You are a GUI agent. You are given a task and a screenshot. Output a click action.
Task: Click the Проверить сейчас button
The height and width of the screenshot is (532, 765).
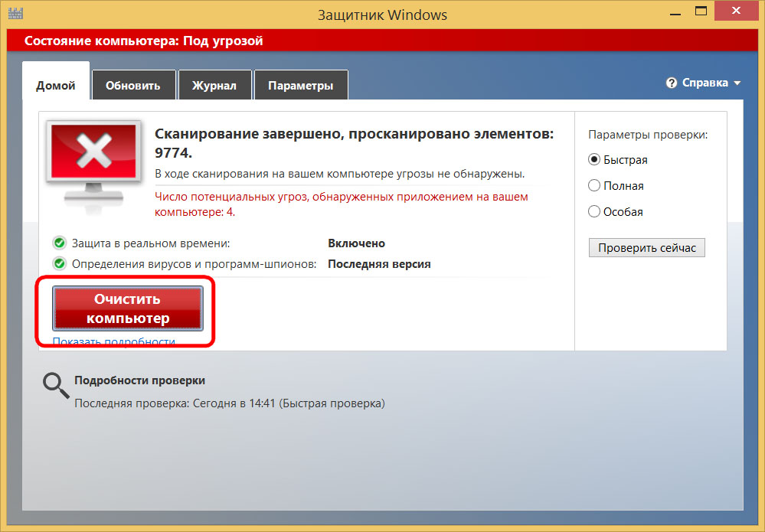tap(647, 248)
